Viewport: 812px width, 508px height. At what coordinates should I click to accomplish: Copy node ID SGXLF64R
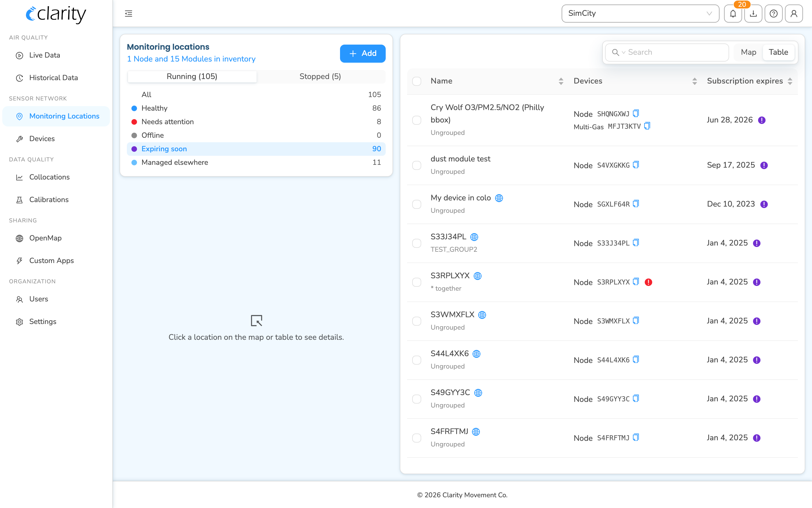pyautogui.click(x=636, y=204)
